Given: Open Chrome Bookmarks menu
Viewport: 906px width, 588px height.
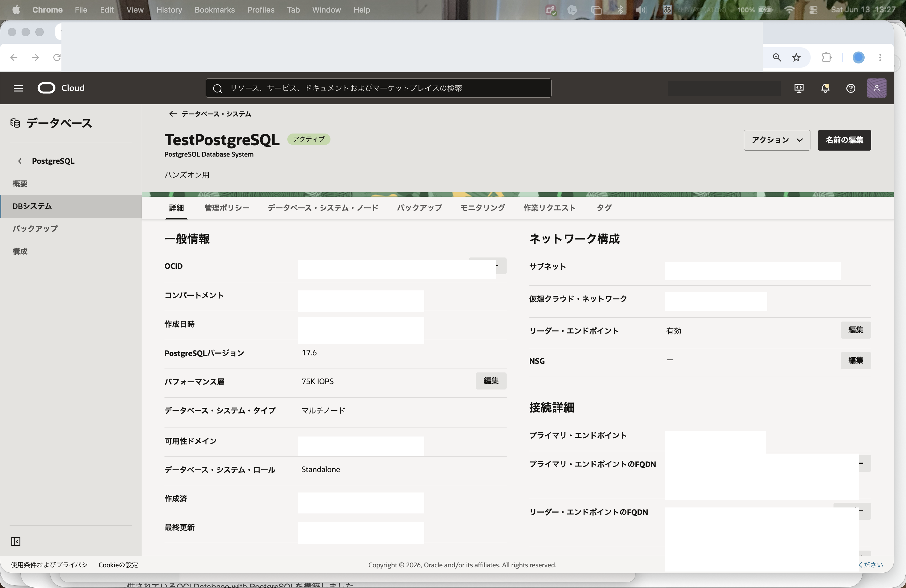Looking at the screenshot, I should [x=215, y=10].
